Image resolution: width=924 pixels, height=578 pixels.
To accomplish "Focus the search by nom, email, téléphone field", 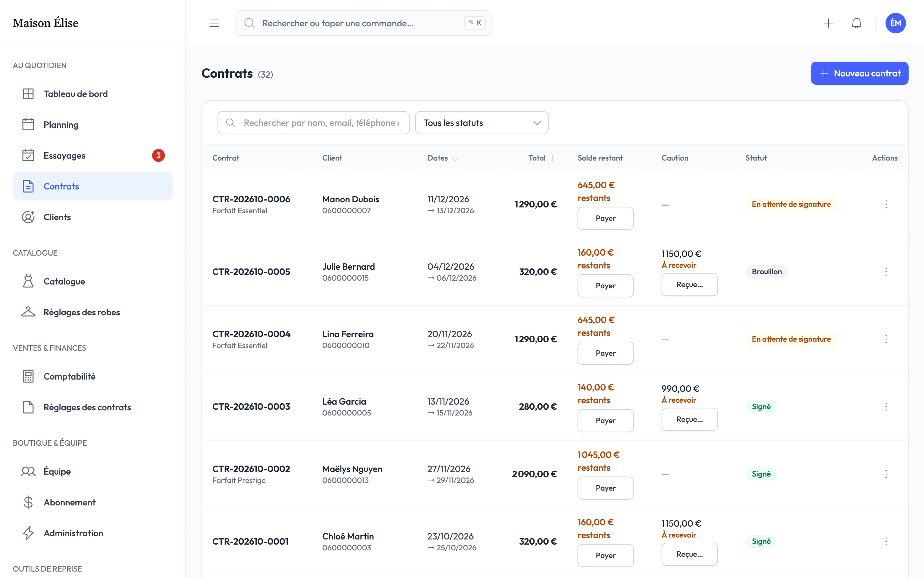I will coord(313,123).
